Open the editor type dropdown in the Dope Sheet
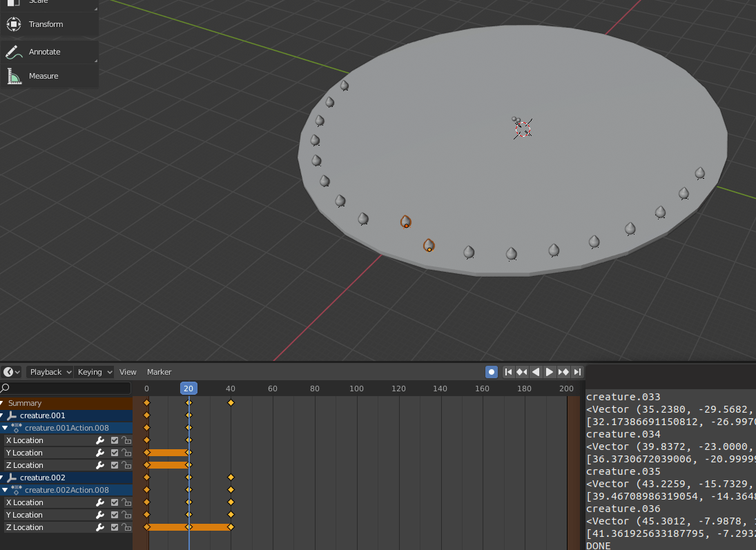This screenshot has width=756, height=550. click(10, 372)
